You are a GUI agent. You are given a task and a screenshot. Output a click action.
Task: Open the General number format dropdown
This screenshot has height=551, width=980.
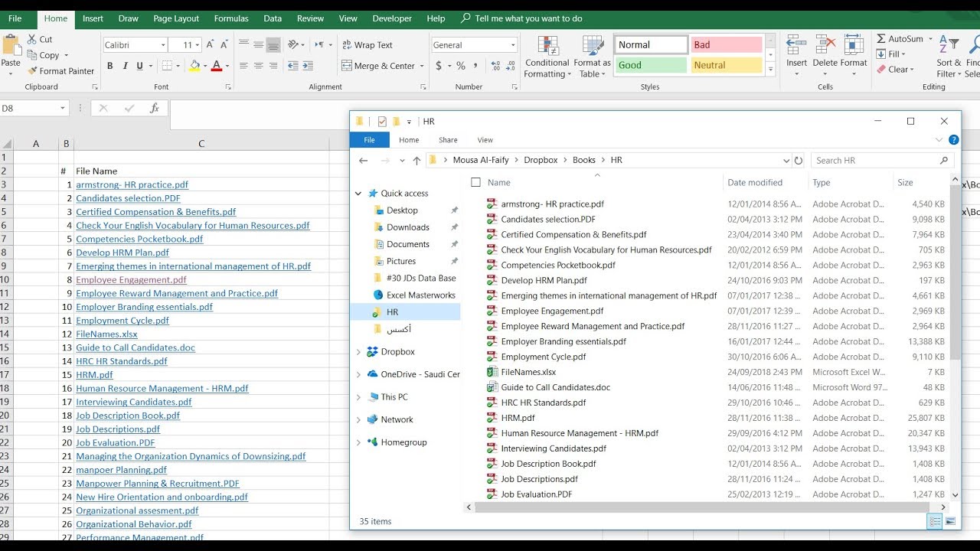coord(513,45)
